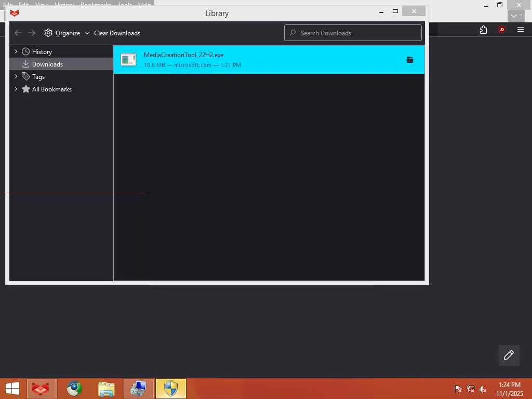Select Downloads in the sidebar
Viewport: 532px width, 399px height.
tap(61, 64)
